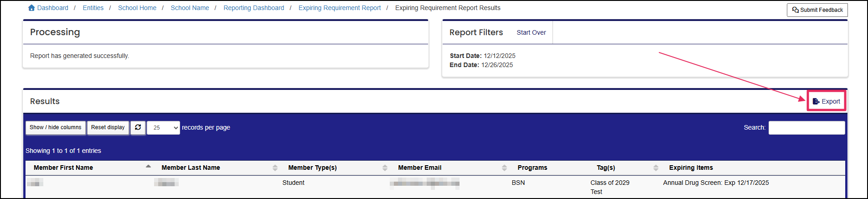Go to Reporting Dashboard breadcrumb
The width and height of the screenshot is (868, 199).
point(253,8)
